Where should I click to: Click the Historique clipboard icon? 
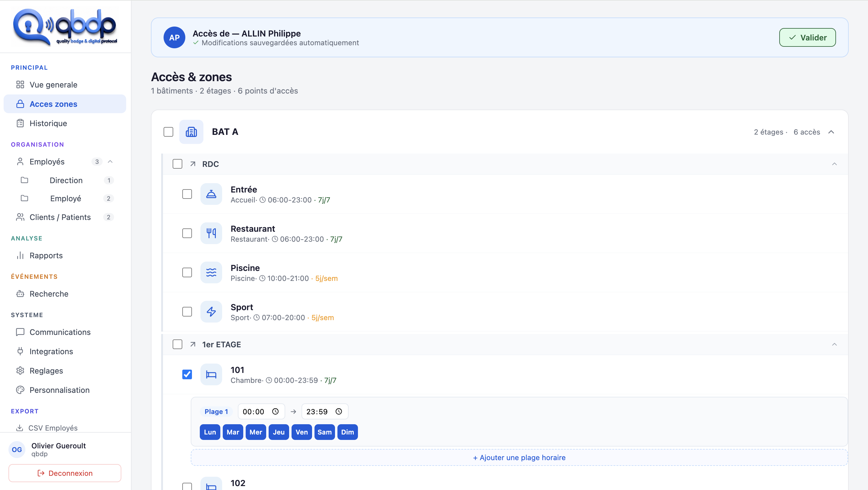point(20,123)
